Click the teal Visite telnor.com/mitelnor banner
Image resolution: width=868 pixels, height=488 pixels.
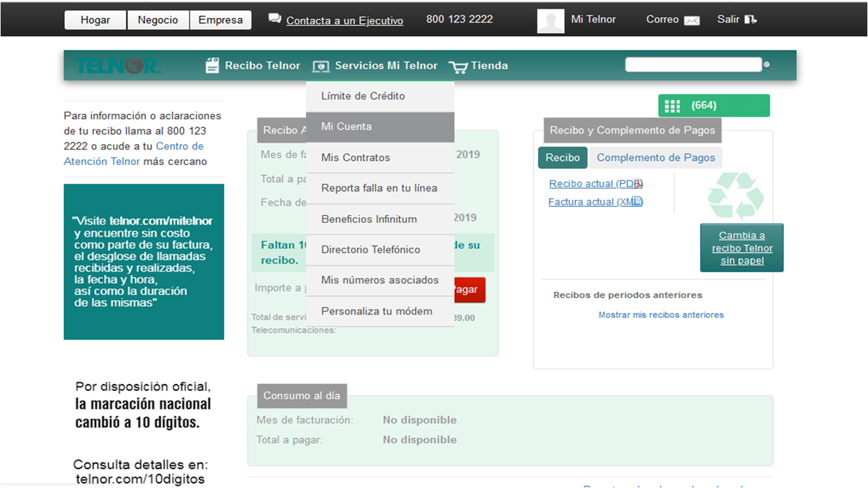[x=144, y=262]
